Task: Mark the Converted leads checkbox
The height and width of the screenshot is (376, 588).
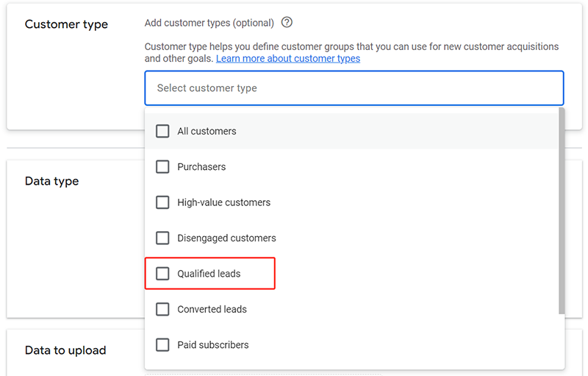Action: (162, 309)
